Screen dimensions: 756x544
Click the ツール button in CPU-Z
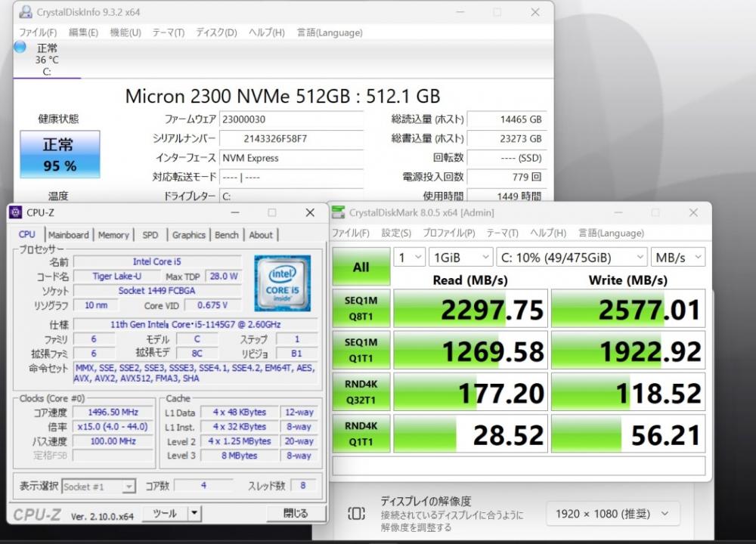(x=165, y=513)
